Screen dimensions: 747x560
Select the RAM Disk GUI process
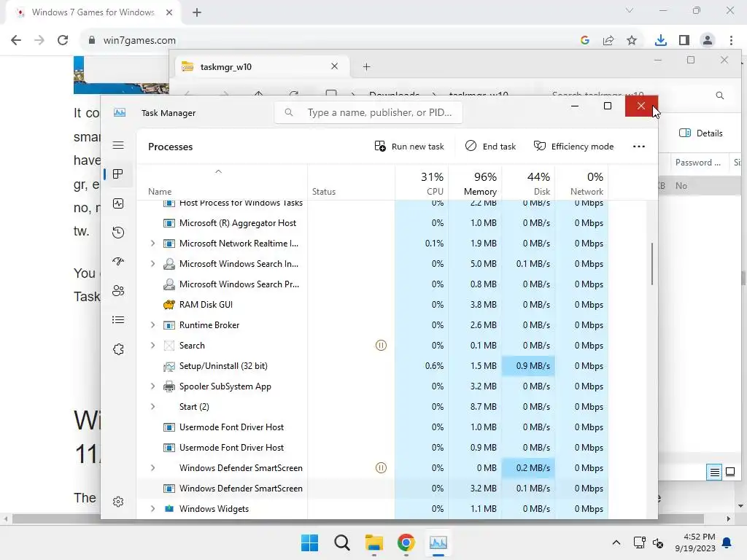pos(373,304)
